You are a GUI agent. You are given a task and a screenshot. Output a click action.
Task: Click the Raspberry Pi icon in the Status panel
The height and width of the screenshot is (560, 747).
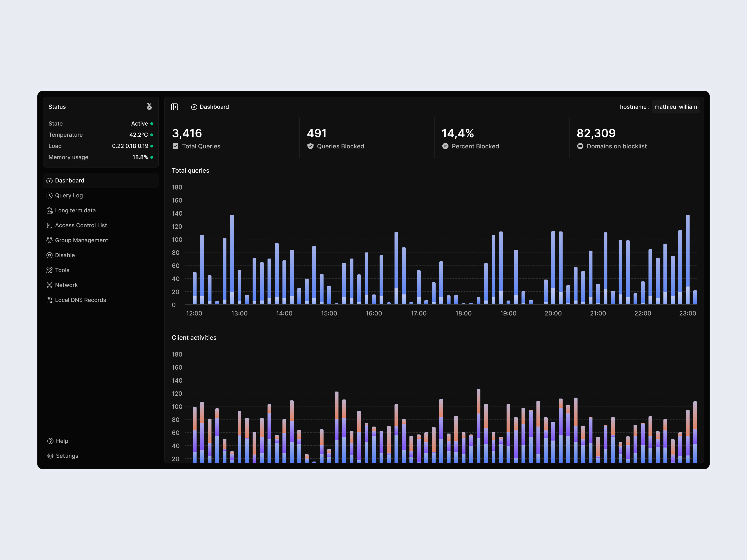(x=150, y=106)
